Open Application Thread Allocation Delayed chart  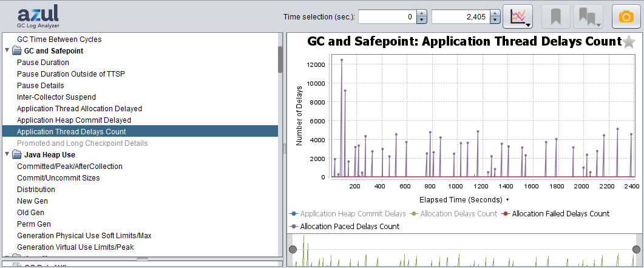click(x=80, y=109)
